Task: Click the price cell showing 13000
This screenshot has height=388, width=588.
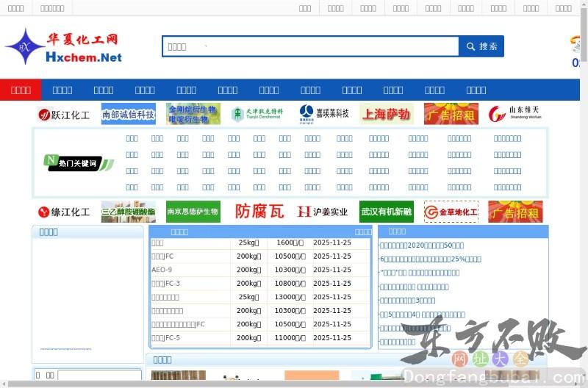Action: click(x=290, y=297)
